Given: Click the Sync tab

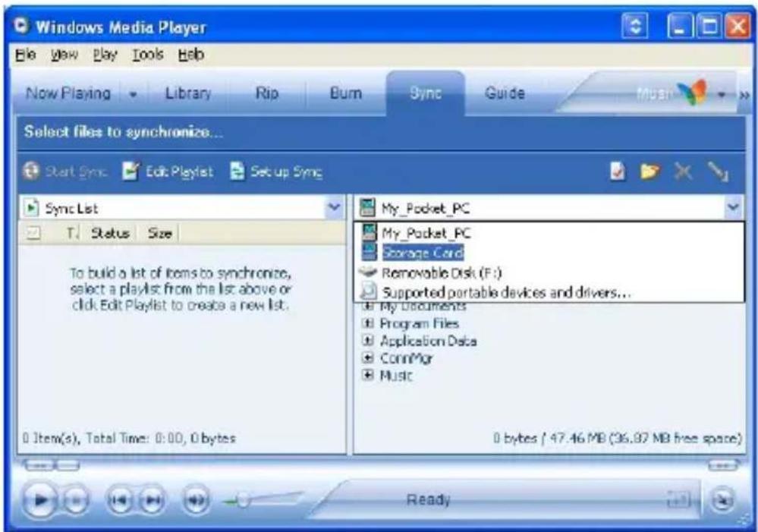Looking at the screenshot, I should click(426, 93).
